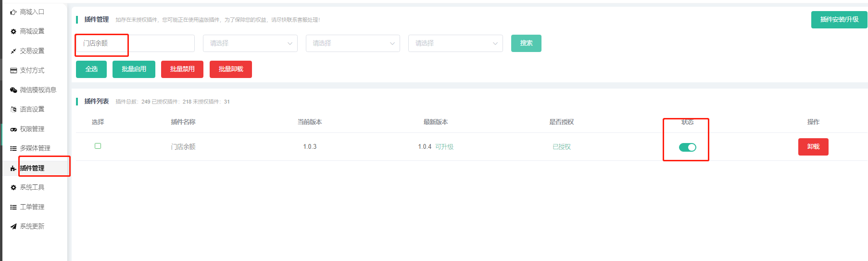This screenshot has width=868, height=261.
Task: Select 多媒体管理 in sidebar
Action: (x=35, y=148)
